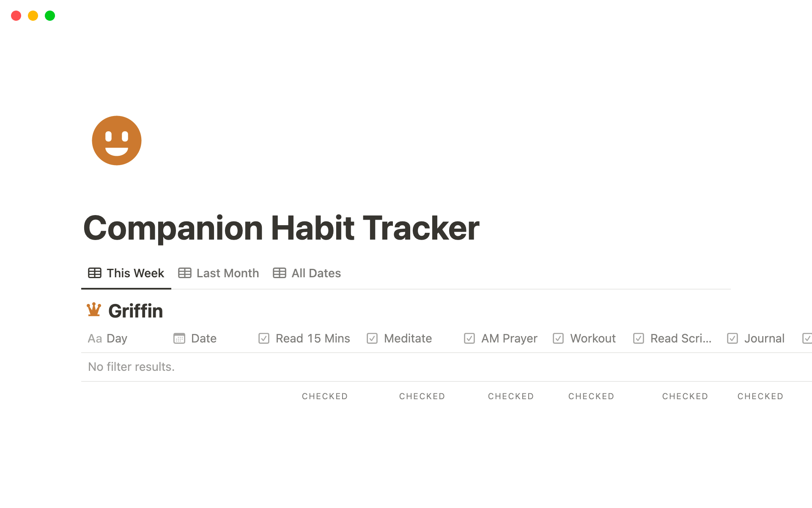The width and height of the screenshot is (812, 508).
Task: Click the crown icon next to Griffin
Action: point(95,310)
